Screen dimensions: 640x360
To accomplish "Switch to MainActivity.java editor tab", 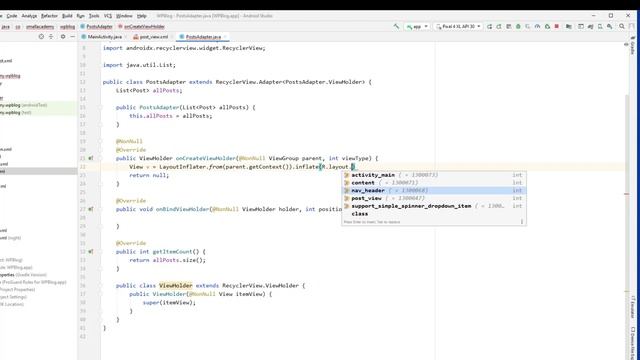I will pos(104,37).
